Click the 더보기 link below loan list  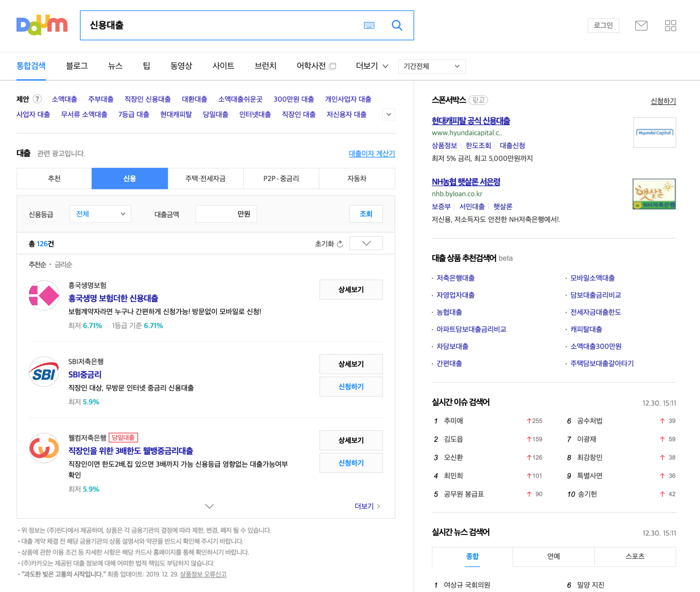point(367,506)
